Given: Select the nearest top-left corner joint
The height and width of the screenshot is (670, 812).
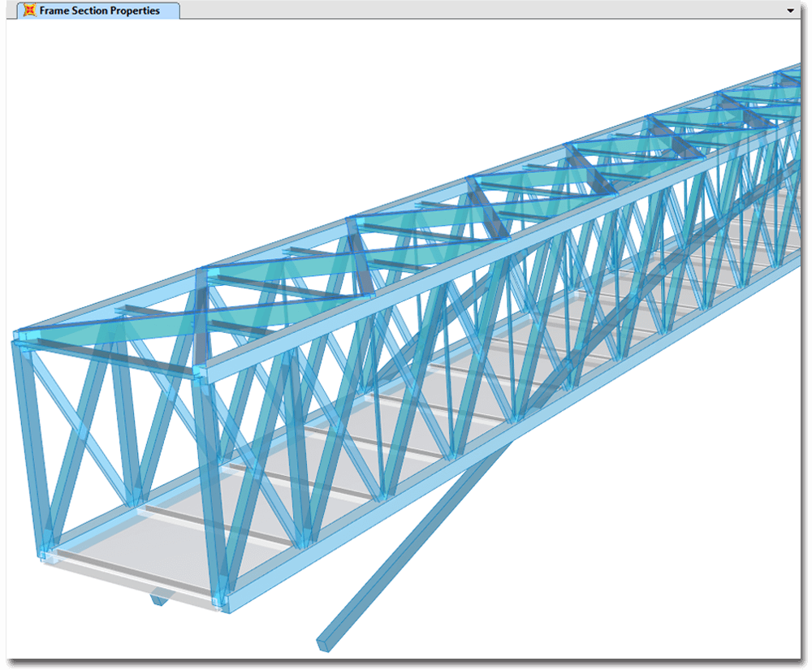Looking at the screenshot, I should pyautogui.click(x=21, y=335).
